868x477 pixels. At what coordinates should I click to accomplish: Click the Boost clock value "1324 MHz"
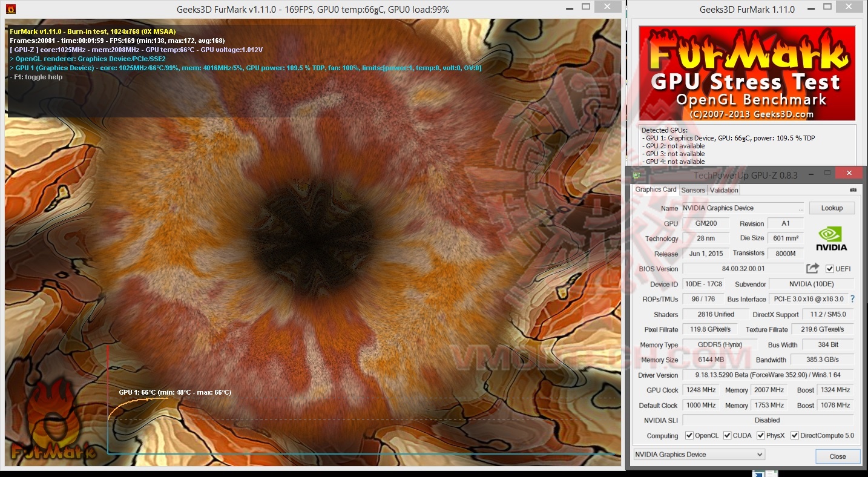[x=835, y=390]
